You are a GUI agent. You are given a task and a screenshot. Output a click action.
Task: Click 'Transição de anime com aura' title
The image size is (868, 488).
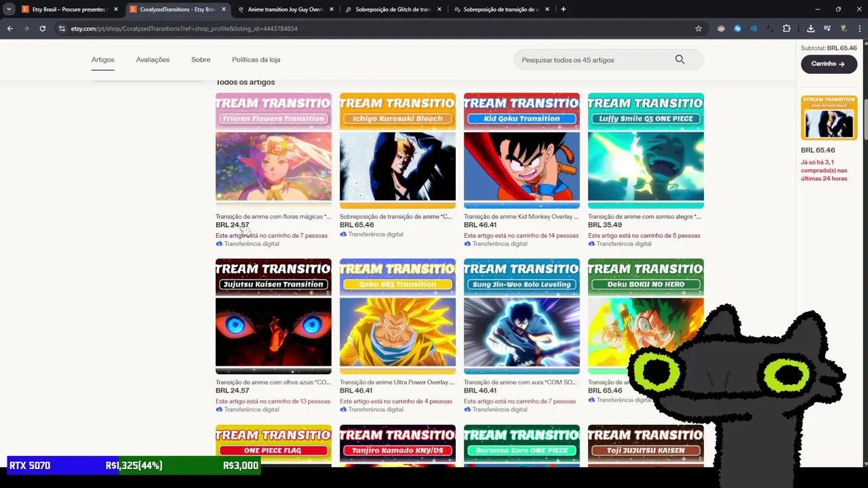coord(520,382)
